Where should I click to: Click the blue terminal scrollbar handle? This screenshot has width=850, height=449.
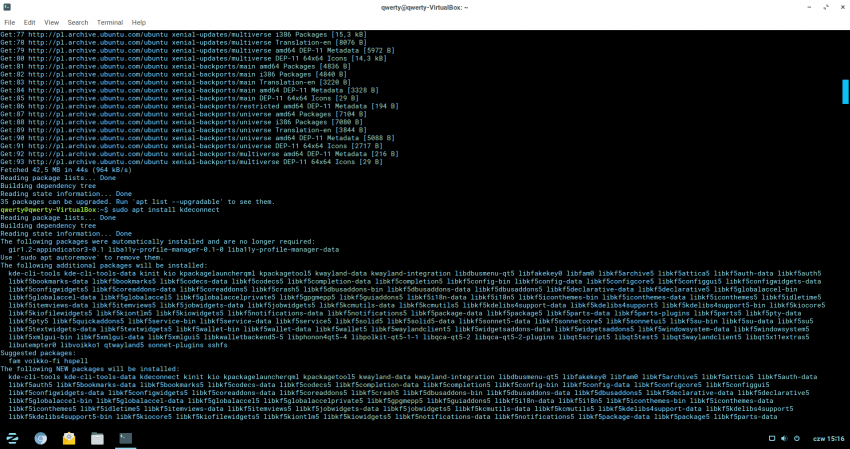845,91
